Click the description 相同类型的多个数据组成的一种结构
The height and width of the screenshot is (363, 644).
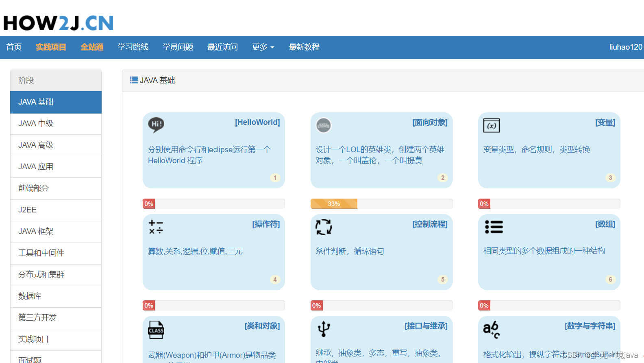click(x=544, y=251)
